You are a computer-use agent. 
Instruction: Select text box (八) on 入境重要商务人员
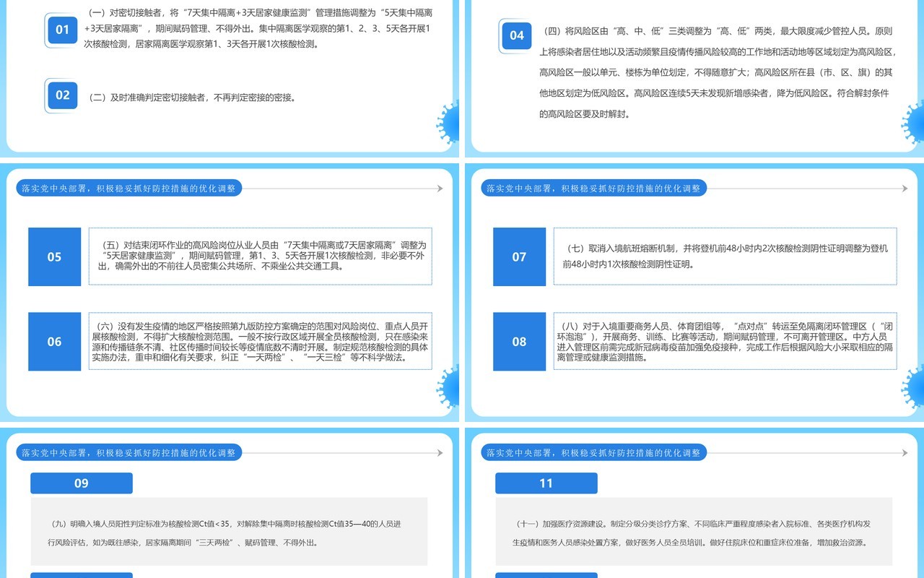coord(725,342)
